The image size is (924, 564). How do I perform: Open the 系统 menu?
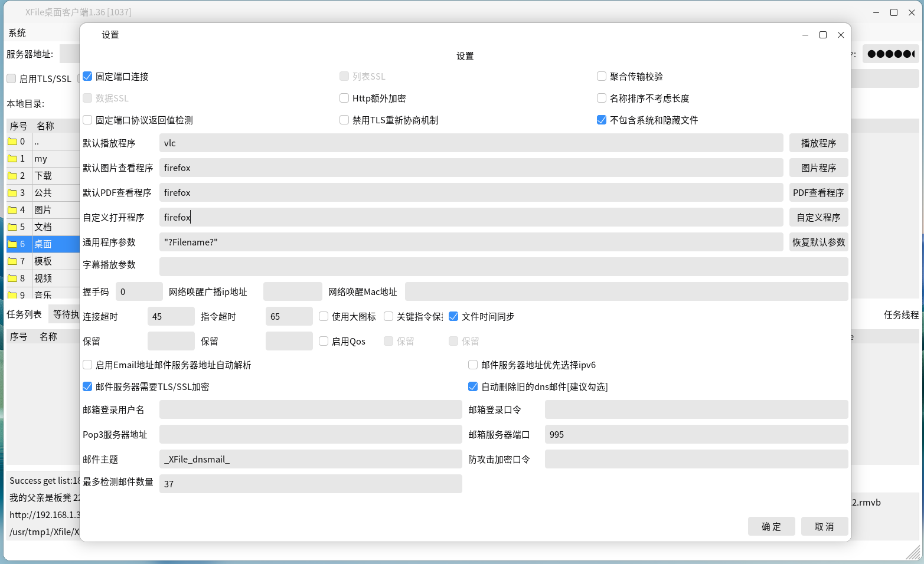(17, 33)
